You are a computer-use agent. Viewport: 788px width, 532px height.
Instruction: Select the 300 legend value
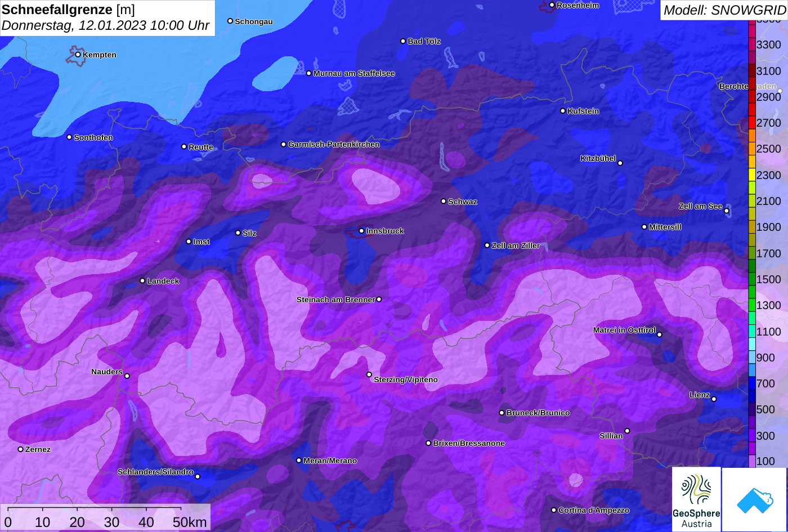tap(766, 436)
